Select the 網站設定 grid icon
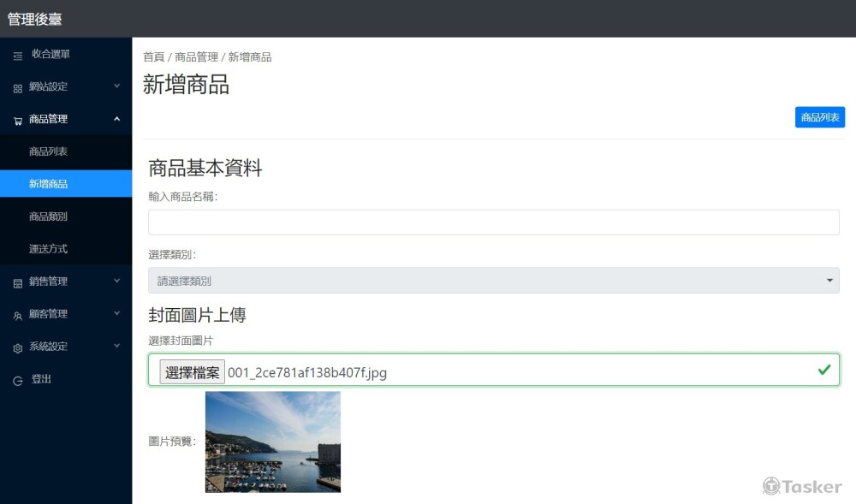The height and width of the screenshot is (504, 856). 17,86
